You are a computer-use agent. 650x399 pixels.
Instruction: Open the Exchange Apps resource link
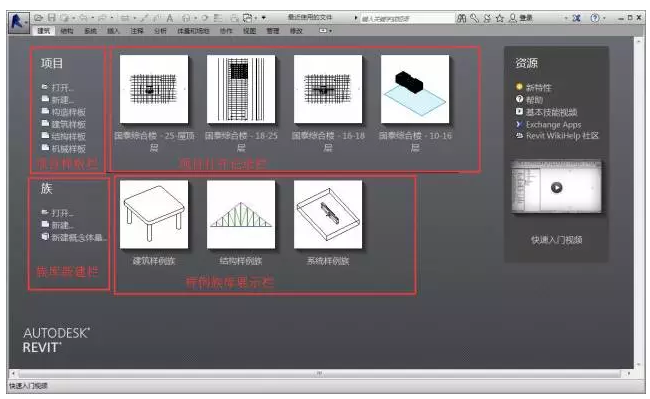click(x=553, y=124)
